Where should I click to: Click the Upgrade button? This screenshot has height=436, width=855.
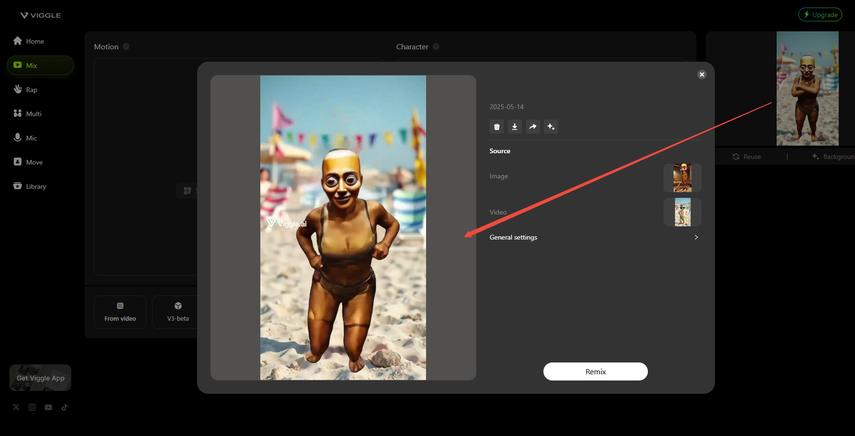[820, 15]
